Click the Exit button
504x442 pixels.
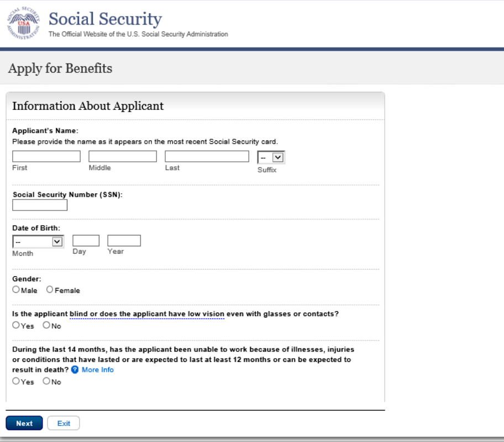pyautogui.click(x=63, y=423)
